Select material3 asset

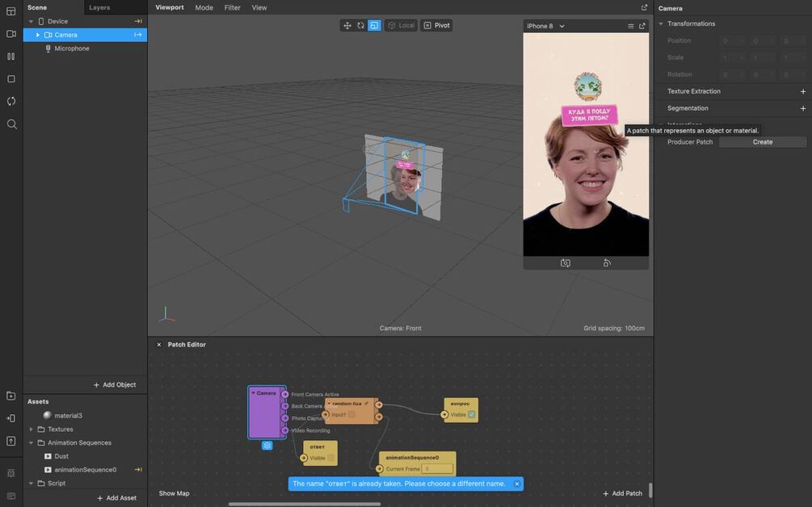click(x=68, y=416)
